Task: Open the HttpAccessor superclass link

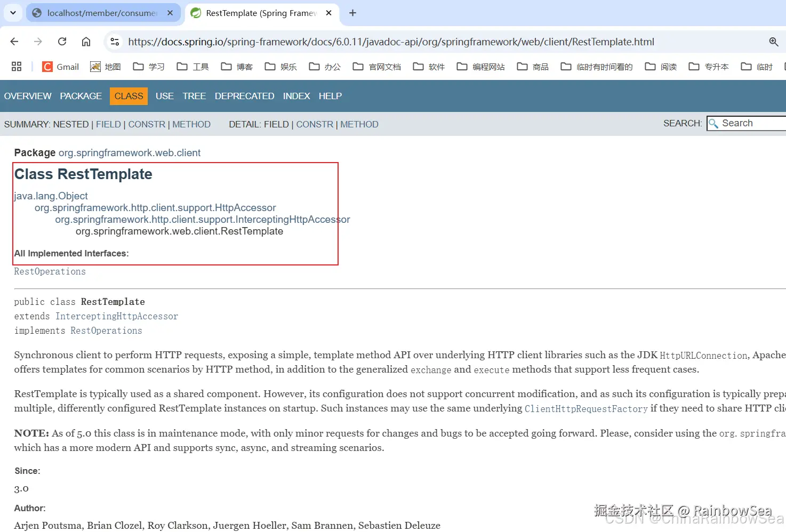Action: click(155, 208)
